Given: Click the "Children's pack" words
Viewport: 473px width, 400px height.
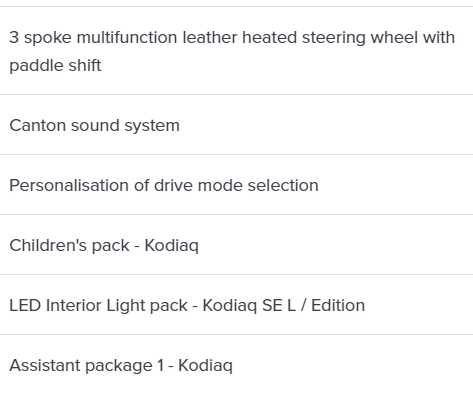Looking at the screenshot, I should pyautogui.click(x=69, y=246).
